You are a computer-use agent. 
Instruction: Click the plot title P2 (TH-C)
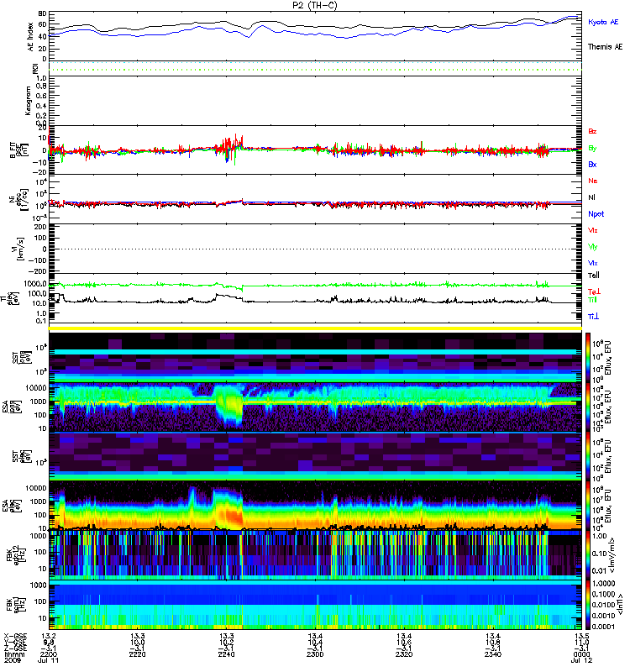[x=315, y=5]
